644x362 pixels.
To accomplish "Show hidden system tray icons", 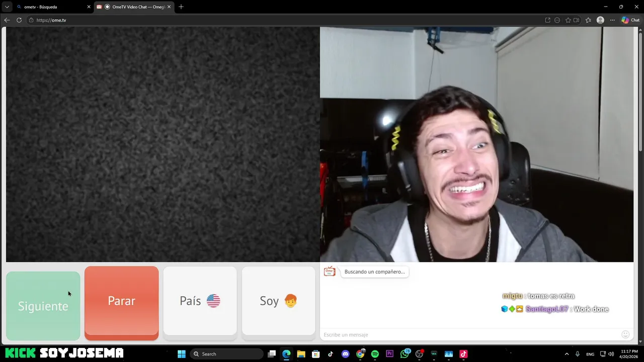I will [x=567, y=354].
